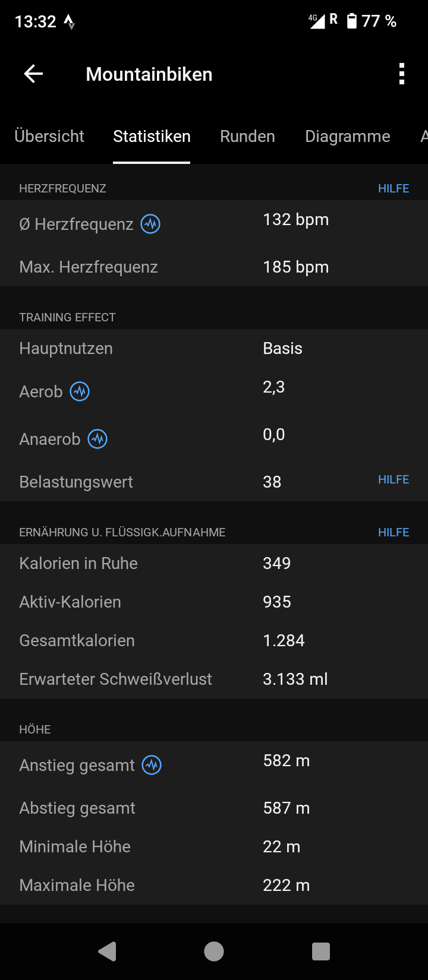
Task: Tap the back arrow icon
Action: coord(33,74)
